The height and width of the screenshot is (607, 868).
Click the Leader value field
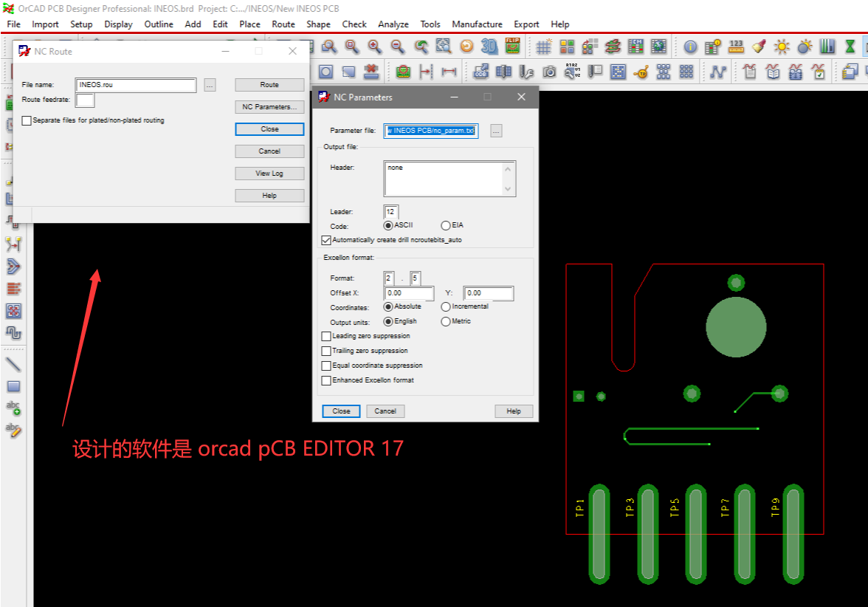pos(391,212)
